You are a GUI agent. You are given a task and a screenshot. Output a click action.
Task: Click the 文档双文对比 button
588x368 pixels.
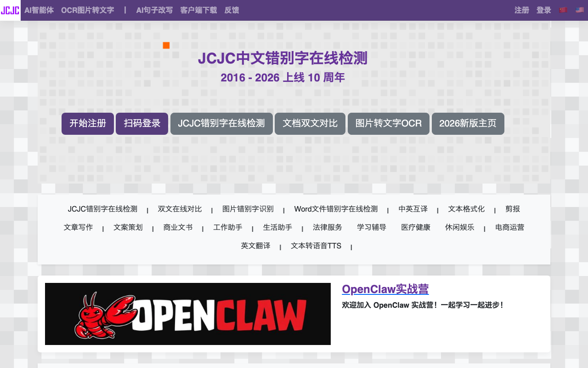[x=310, y=124]
